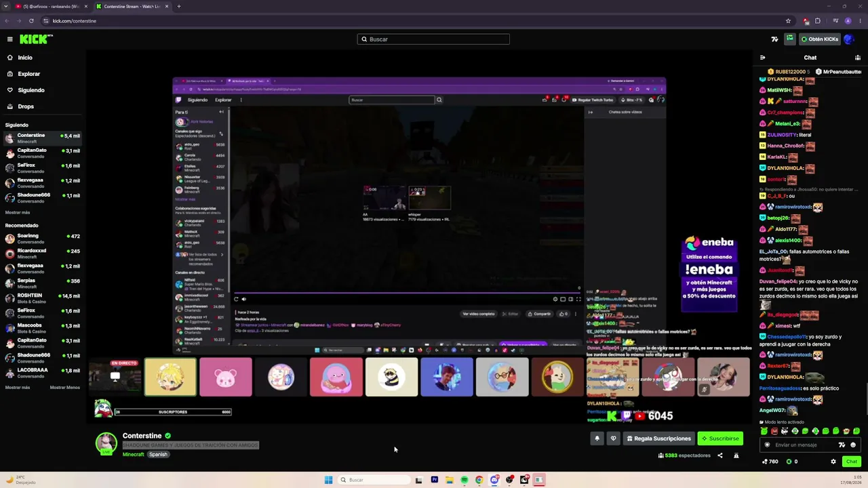Open the tab search dropdown in browser
This screenshot has height=488, width=868.
tap(6, 6)
